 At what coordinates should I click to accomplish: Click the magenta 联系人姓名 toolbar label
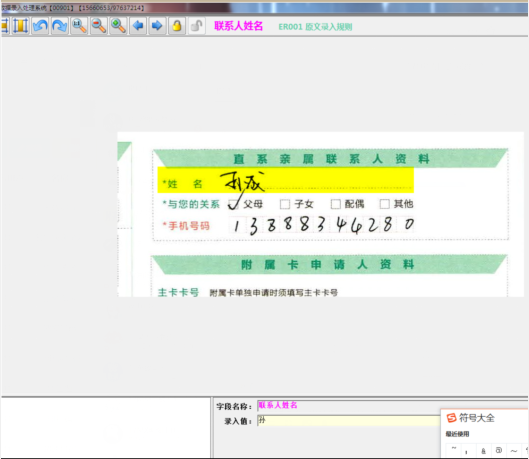tap(238, 26)
